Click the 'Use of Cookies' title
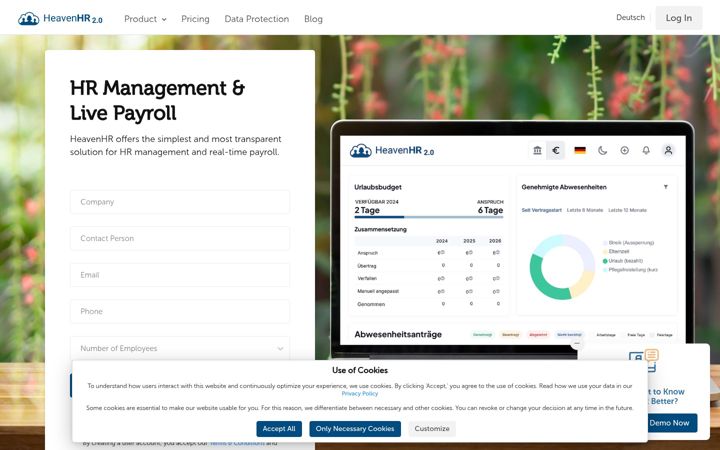Viewport: 720px width, 450px height. (360, 370)
